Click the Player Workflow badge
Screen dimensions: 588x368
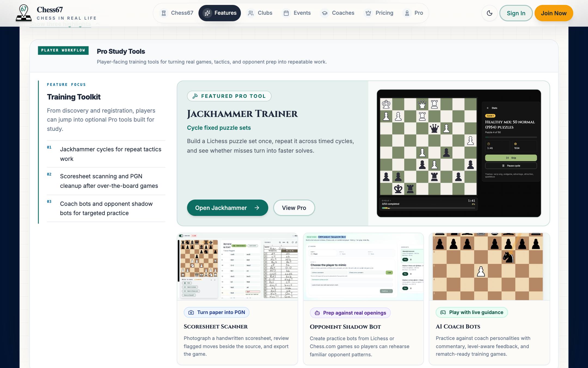[63, 50]
